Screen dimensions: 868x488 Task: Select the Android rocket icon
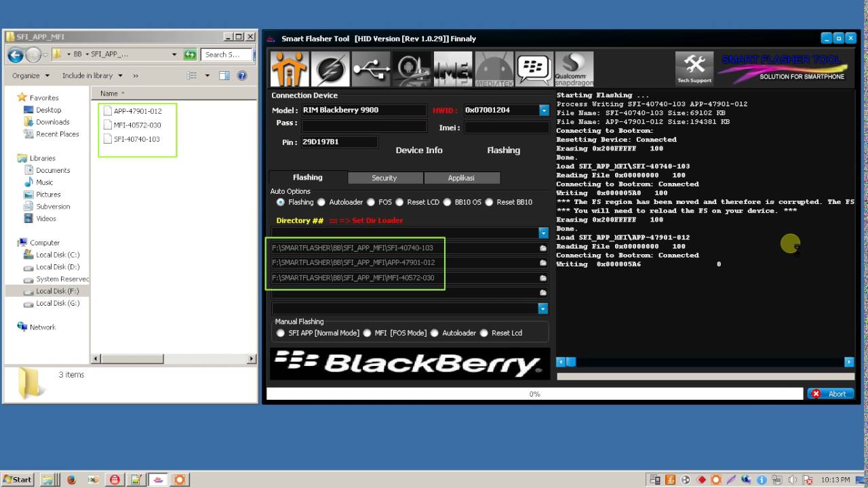(x=412, y=69)
